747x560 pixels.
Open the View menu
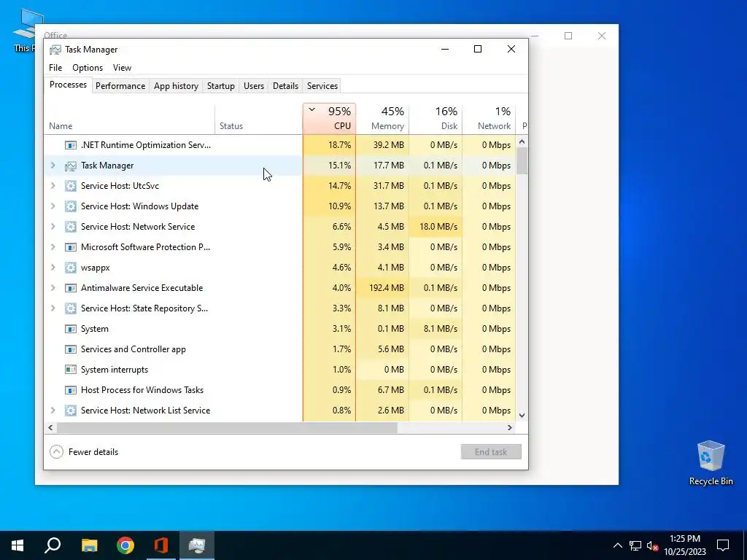pyautogui.click(x=122, y=68)
